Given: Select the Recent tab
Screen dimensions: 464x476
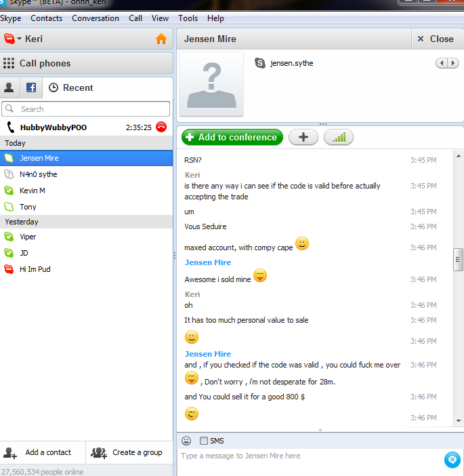Looking at the screenshot, I should click(x=70, y=87).
